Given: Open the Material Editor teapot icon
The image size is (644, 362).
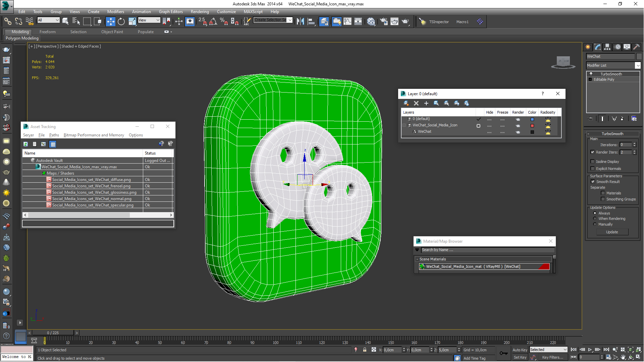Looking at the screenshot, I should pos(371,22).
